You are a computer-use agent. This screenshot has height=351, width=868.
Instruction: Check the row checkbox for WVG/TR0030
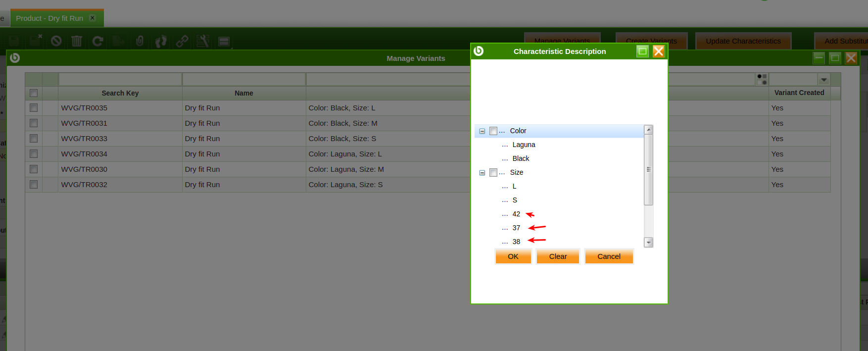(34, 169)
